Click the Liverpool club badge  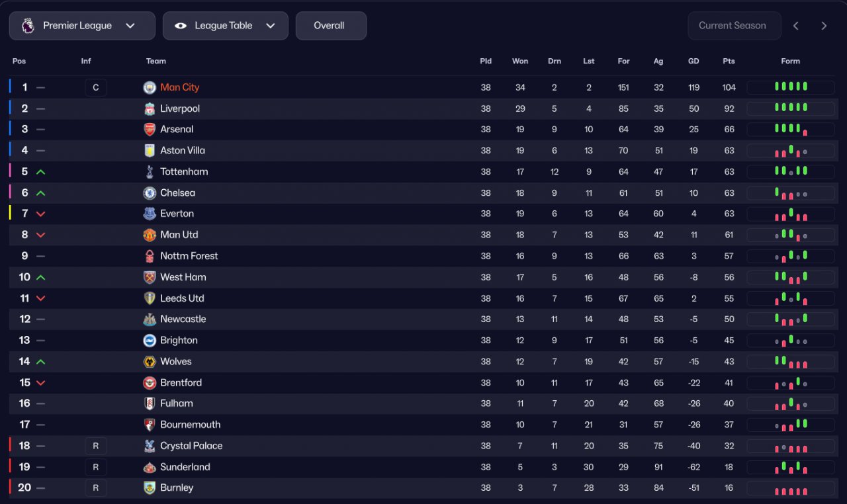coord(150,108)
